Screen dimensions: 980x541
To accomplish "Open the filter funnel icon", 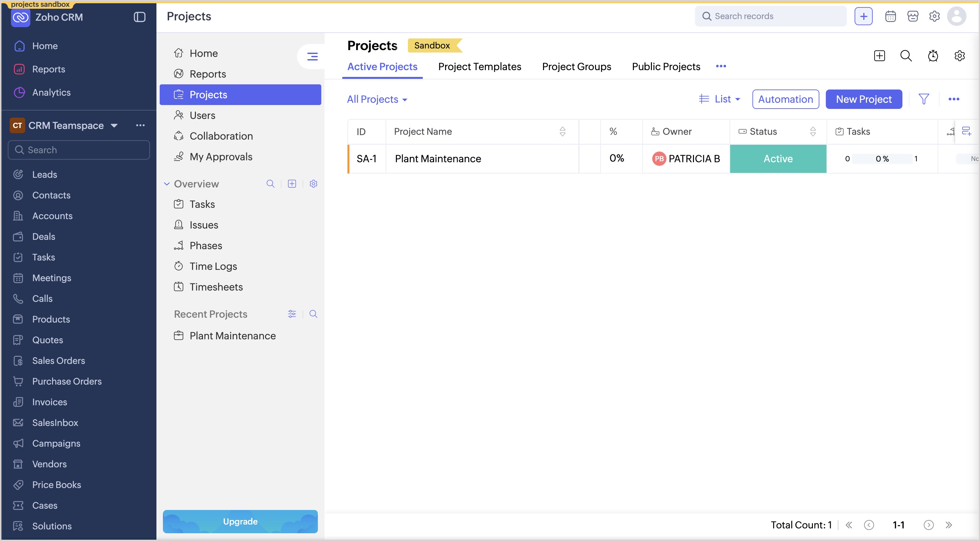I will 924,99.
